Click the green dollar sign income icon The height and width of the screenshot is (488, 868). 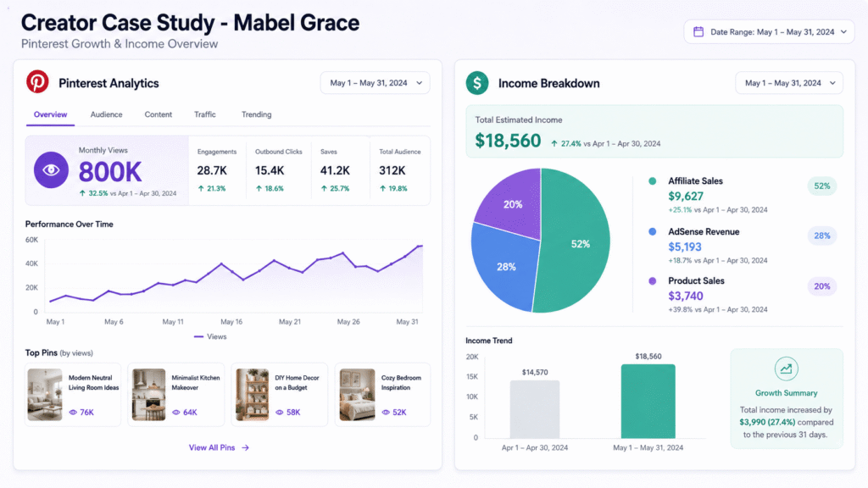(x=477, y=83)
